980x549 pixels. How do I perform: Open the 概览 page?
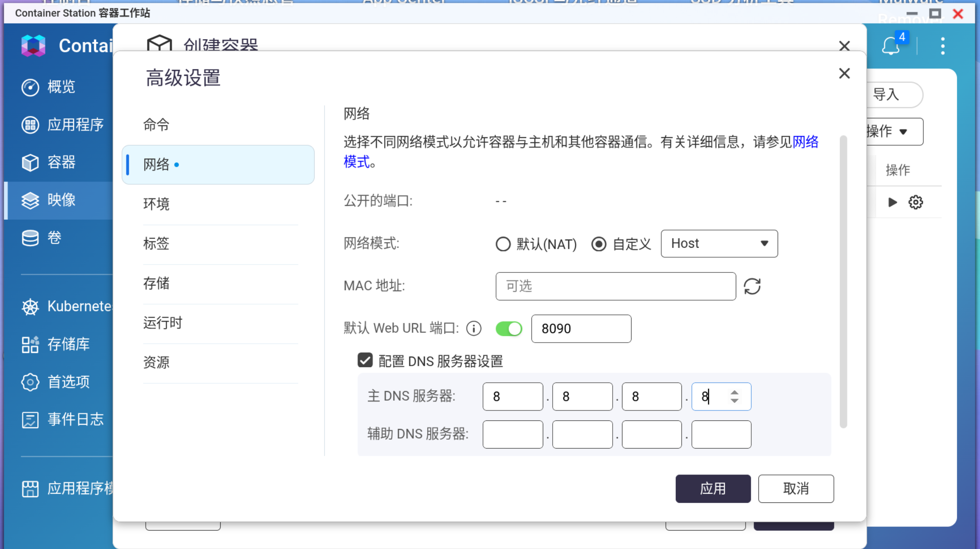60,87
